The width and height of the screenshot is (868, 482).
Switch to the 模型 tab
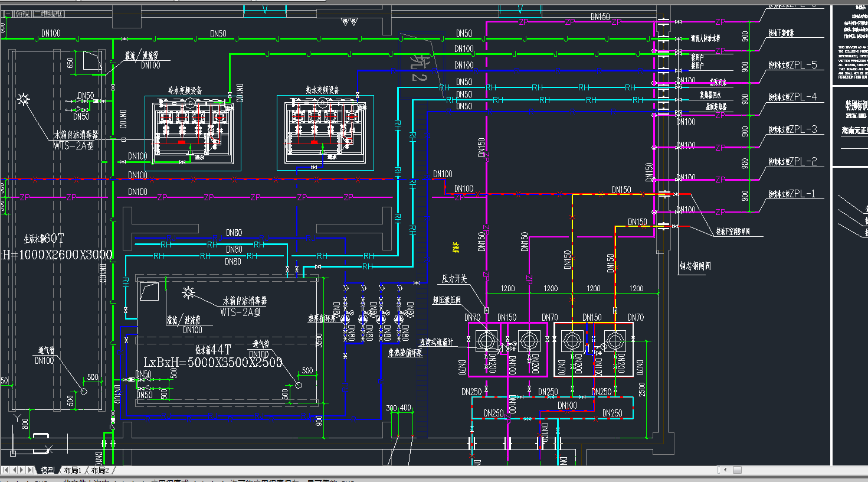pyautogui.click(x=48, y=470)
